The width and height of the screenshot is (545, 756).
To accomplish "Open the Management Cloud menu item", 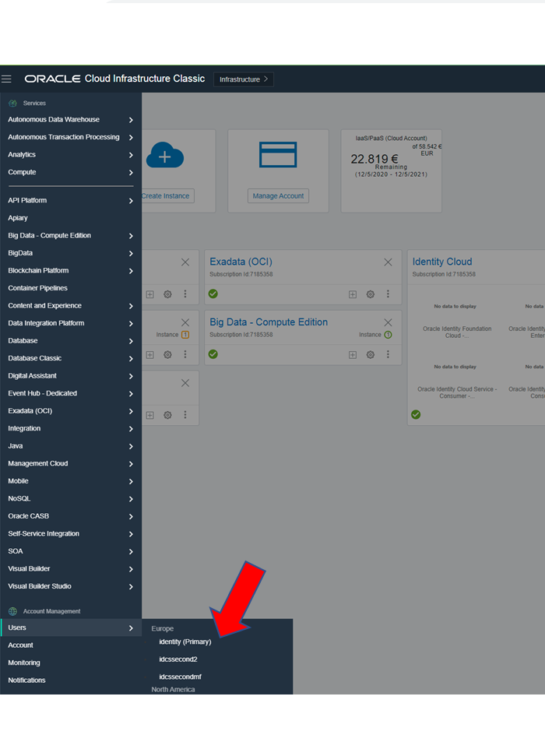I will point(37,463).
